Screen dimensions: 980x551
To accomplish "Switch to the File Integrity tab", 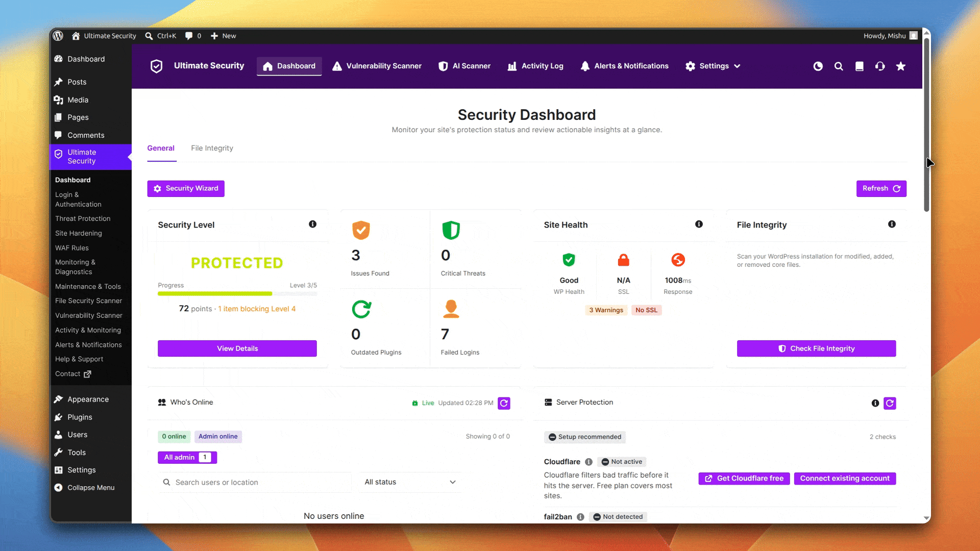I will tap(212, 148).
